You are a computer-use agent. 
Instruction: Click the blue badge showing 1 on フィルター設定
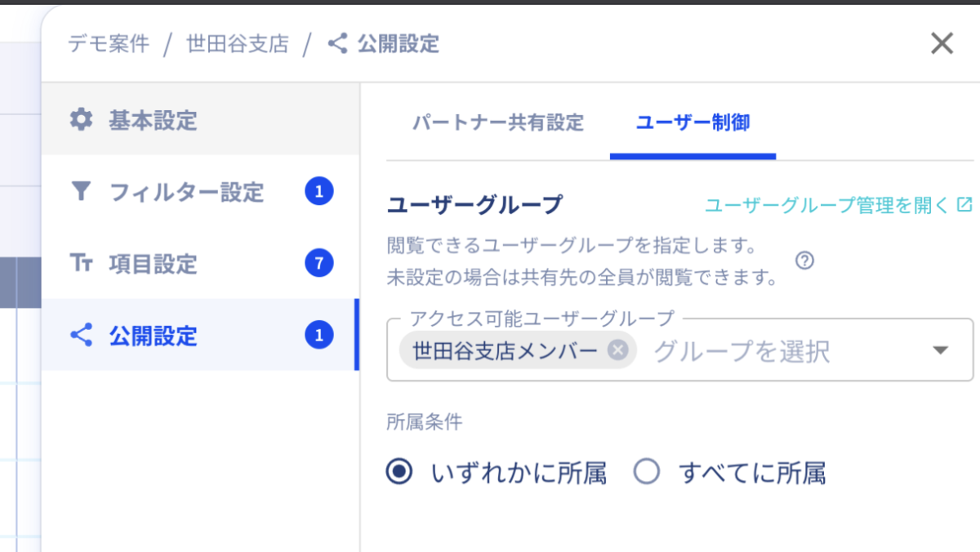(x=319, y=192)
